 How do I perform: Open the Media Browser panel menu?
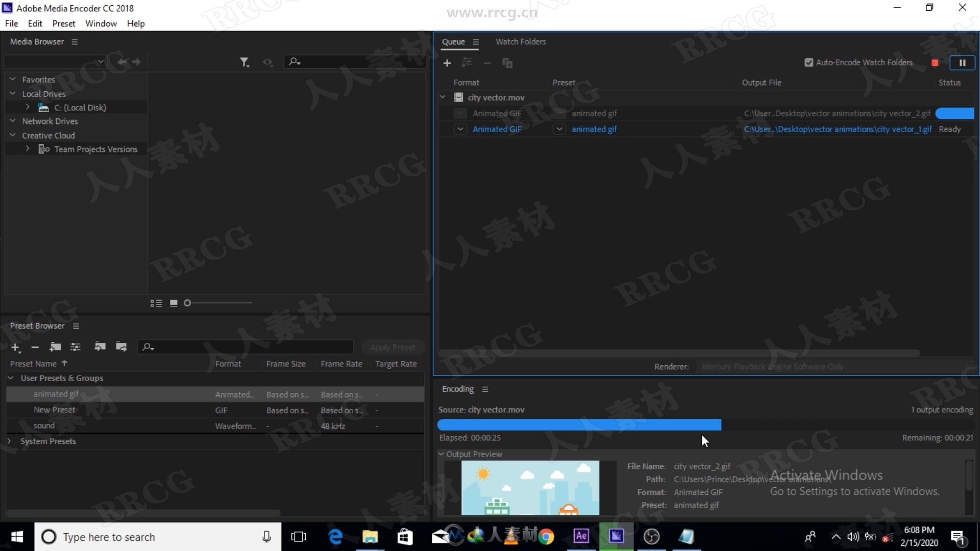pos(75,42)
